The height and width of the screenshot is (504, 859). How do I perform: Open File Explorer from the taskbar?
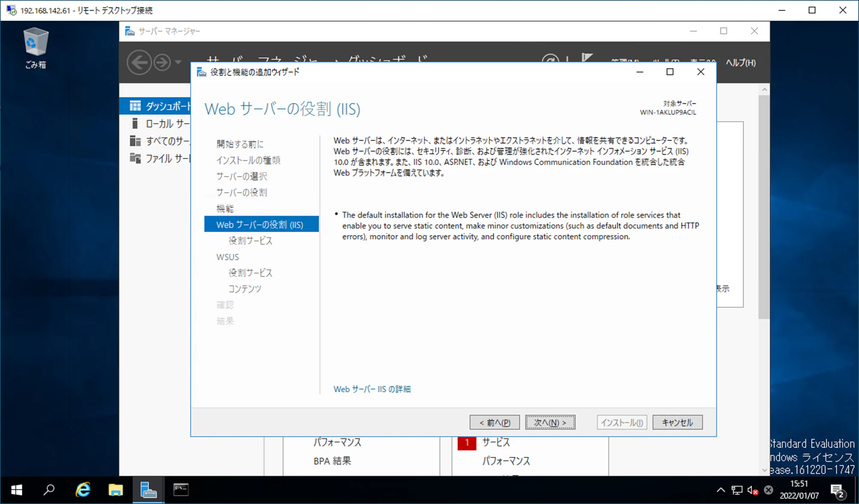[x=115, y=490]
